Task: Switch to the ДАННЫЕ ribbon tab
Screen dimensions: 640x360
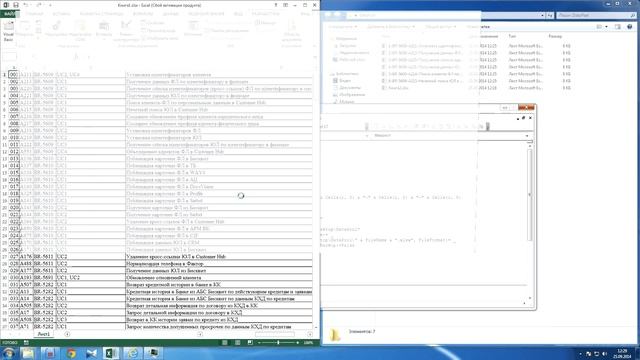Action: point(171,14)
